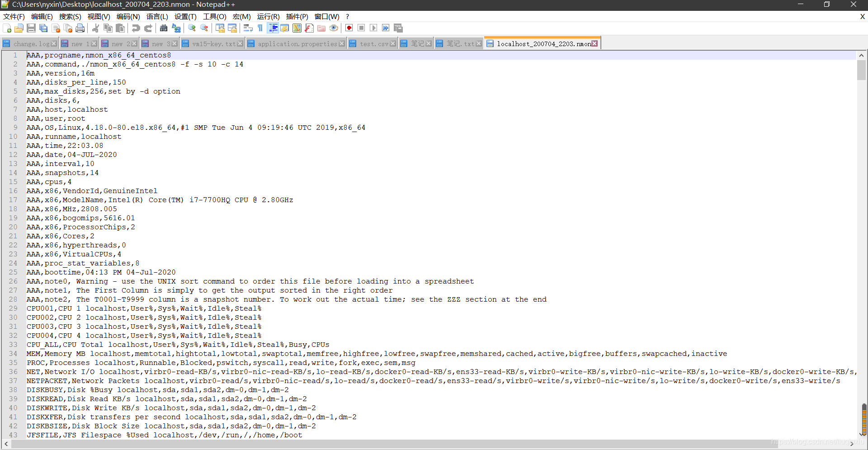The height and width of the screenshot is (450, 868).
Task: Switch to application.properties tab
Action: coord(297,44)
